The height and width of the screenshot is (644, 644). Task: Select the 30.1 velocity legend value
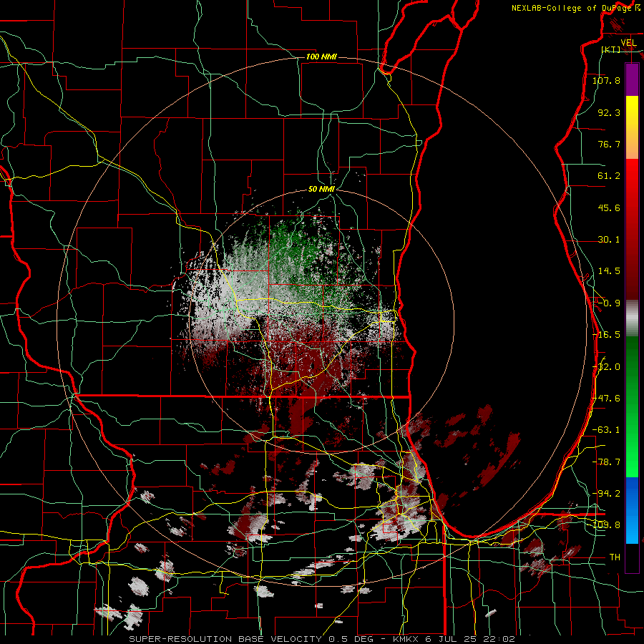click(609, 240)
